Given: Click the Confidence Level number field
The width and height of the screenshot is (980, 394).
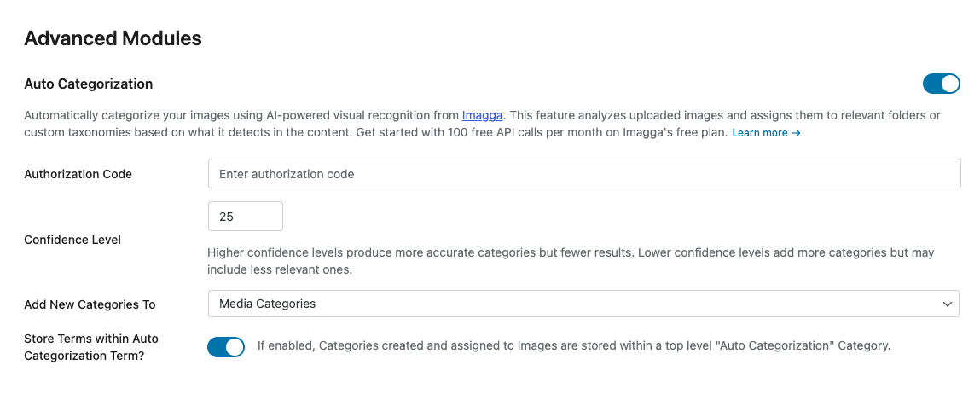Looking at the screenshot, I should [246, 217].
